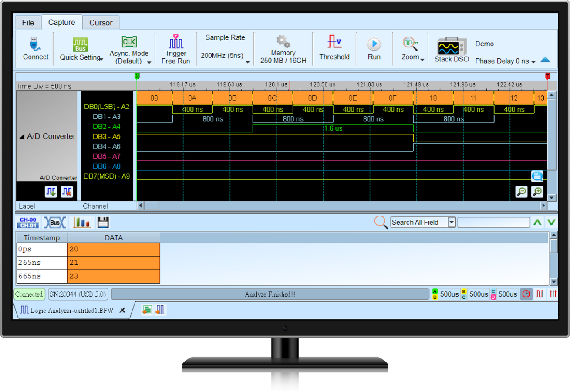This screenshot has width=570, height=392.
Task: Toggle the red pulse width display mode
Action: 540,294
